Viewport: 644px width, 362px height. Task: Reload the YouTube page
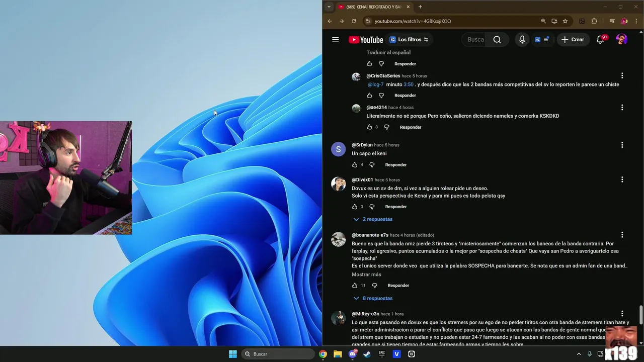pos(354,21)
